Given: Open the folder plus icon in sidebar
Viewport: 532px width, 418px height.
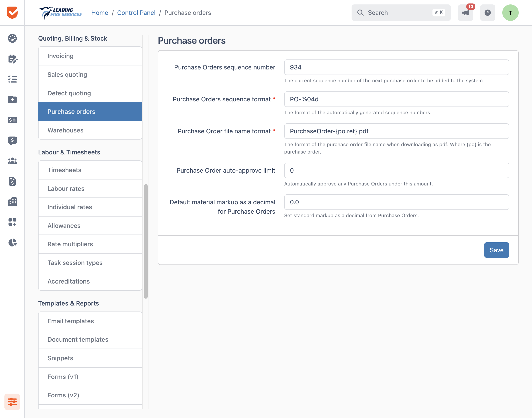Looking at the screenshot, I should point(12,99).
